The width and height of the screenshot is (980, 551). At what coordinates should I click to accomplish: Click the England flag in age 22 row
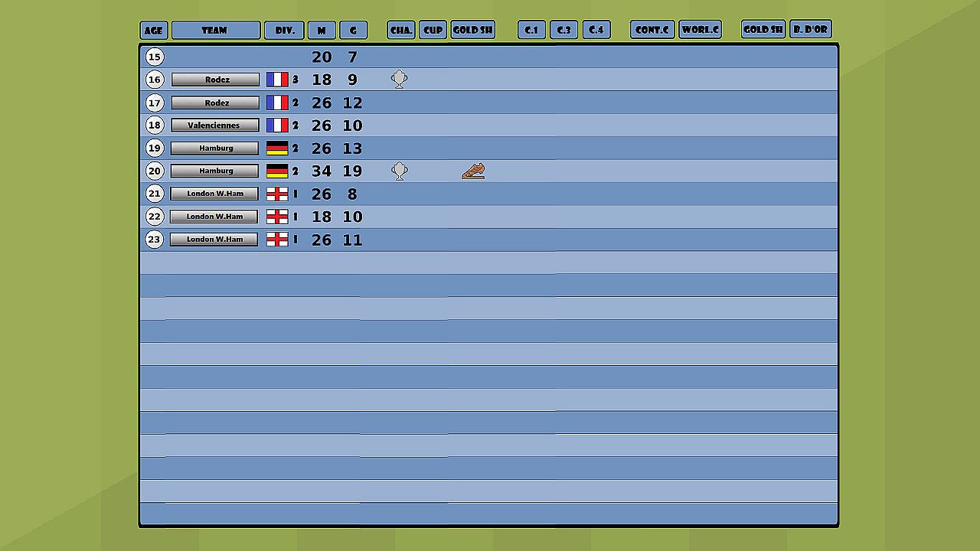pyautogui.click(x=277, y=217)
